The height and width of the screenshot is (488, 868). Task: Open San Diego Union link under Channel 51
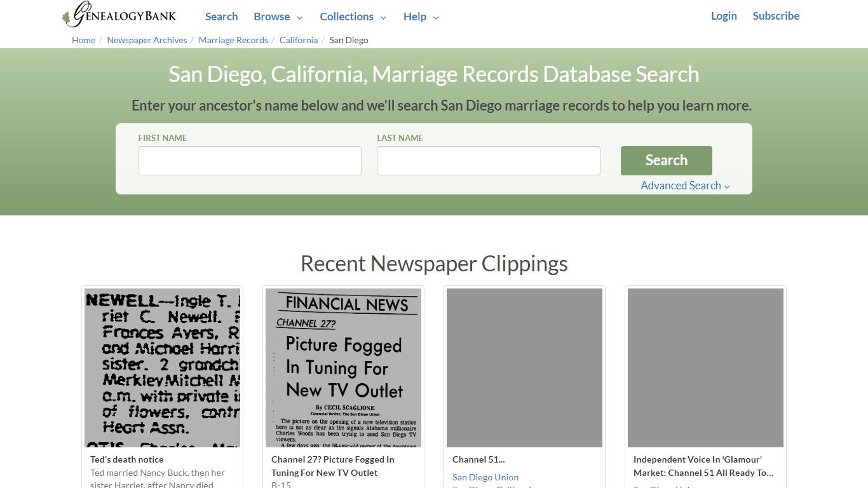pyautogui.click(x=485, y=477)
